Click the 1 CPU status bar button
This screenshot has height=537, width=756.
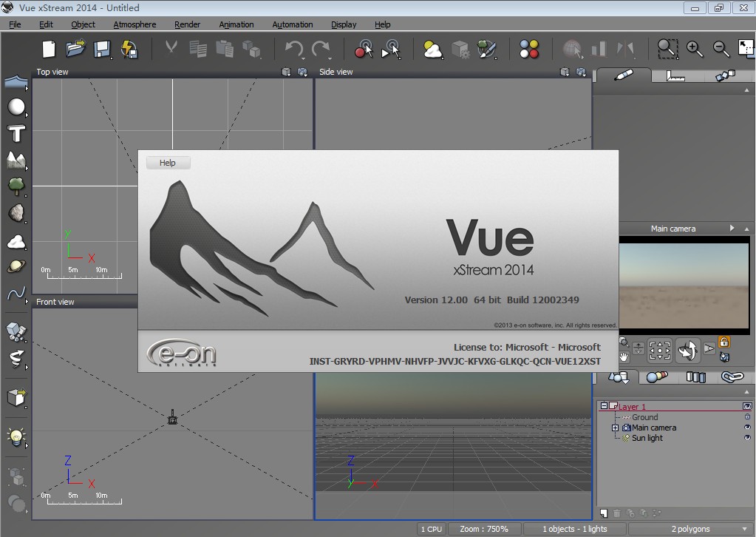click(431, 529)
